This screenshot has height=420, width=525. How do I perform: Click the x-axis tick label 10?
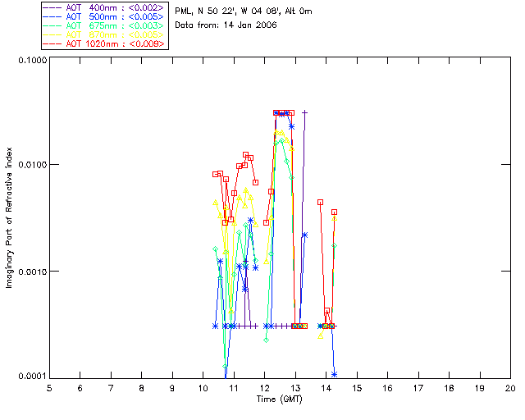pyautogui.click(x=203, y=388)
